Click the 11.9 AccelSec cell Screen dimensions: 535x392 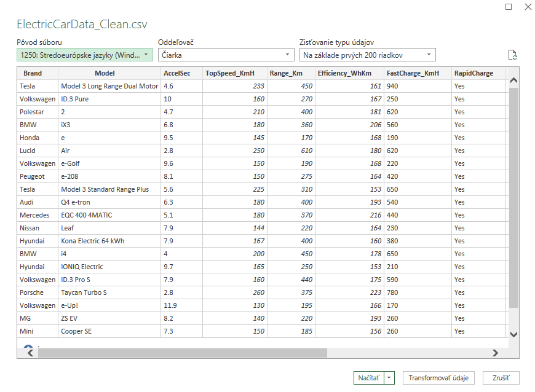pyautogui.click(x=181, y=305)
